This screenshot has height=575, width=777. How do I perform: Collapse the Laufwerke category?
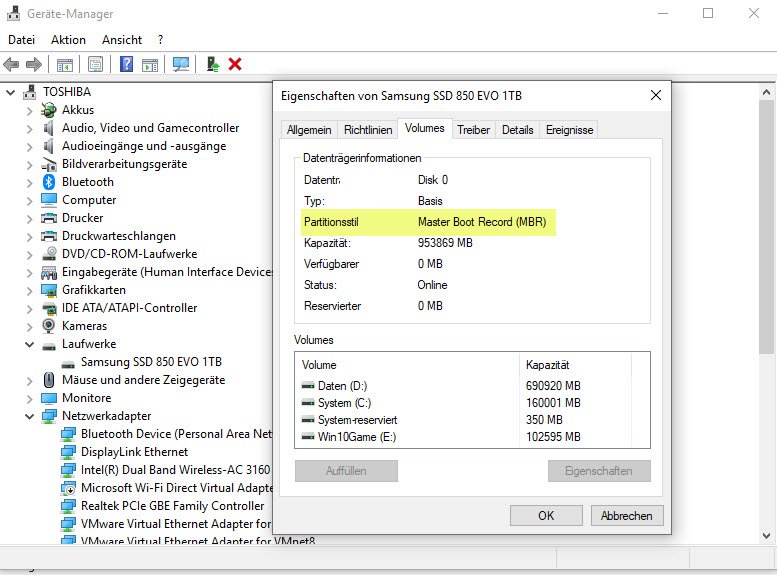pos(30,344)
